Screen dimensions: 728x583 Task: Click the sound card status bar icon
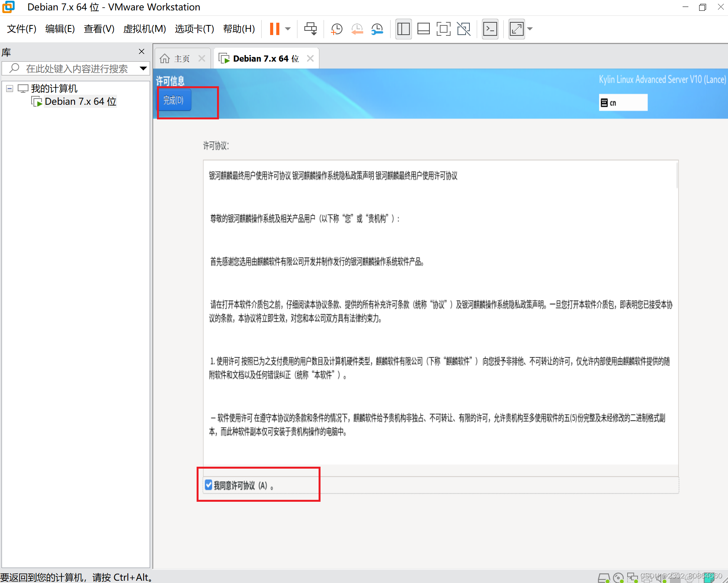click(662, 578)
